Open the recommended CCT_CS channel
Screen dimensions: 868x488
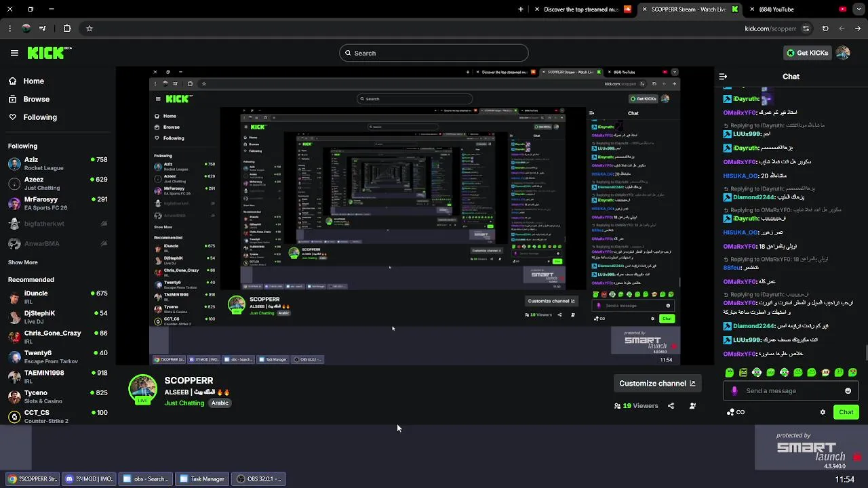tap(58, 416)
